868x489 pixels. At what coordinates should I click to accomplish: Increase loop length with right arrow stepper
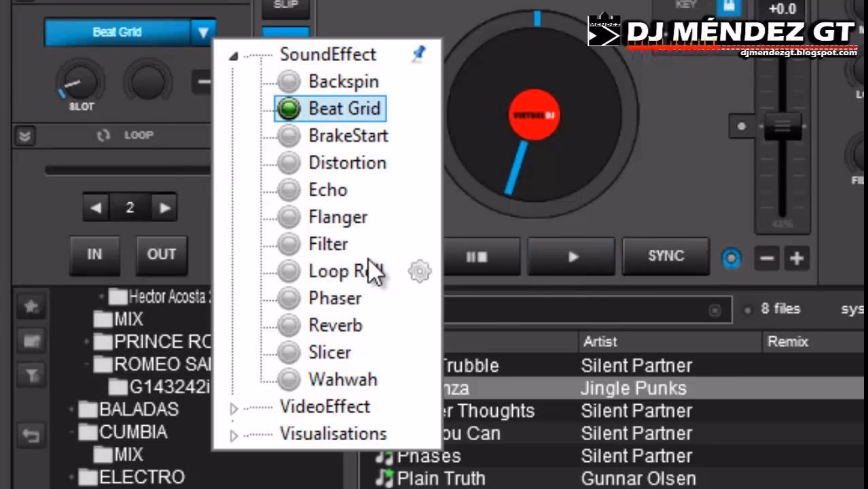[164, 208]
